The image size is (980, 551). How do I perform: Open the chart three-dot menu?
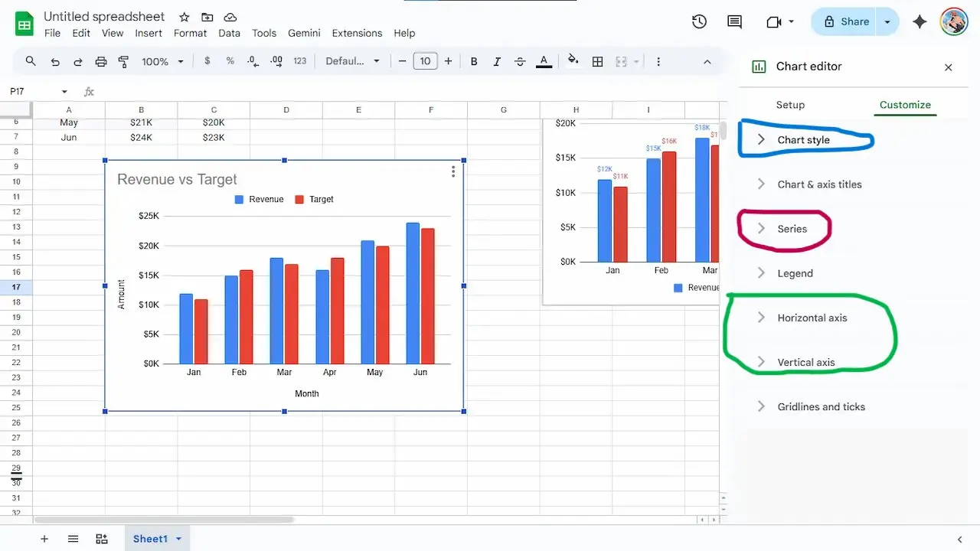[x=453, y=171]
